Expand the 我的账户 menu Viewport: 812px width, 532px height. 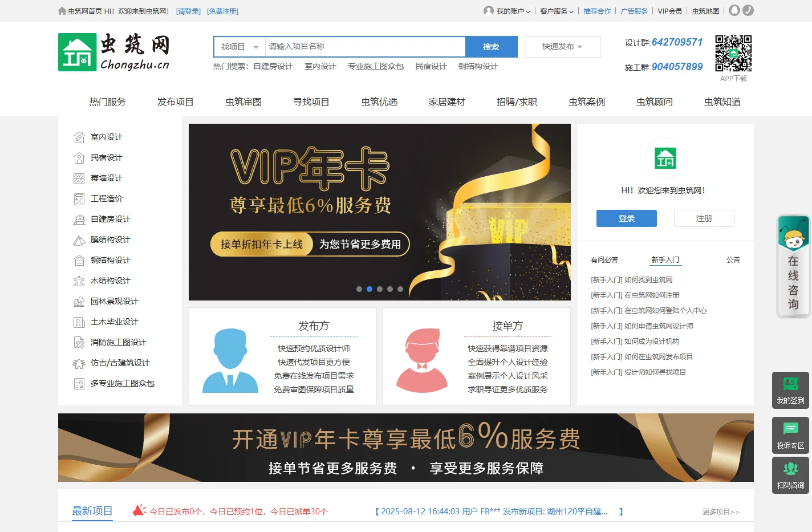point(513,11)
